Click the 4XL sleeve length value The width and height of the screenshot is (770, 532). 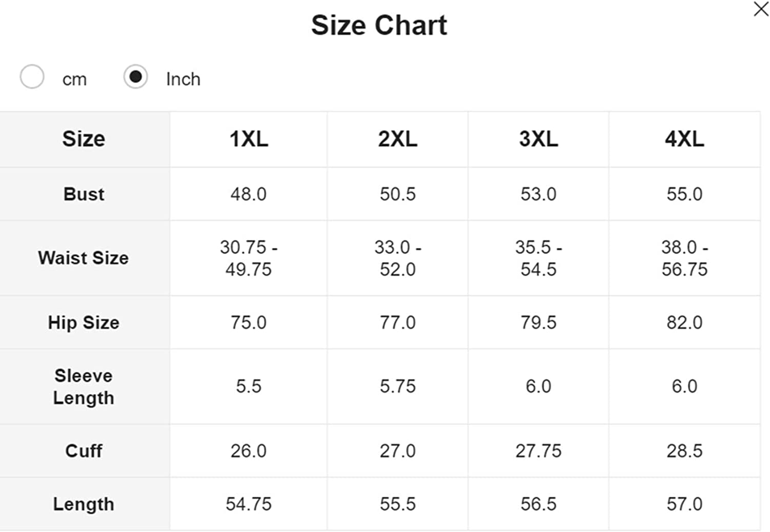[684, 386]
